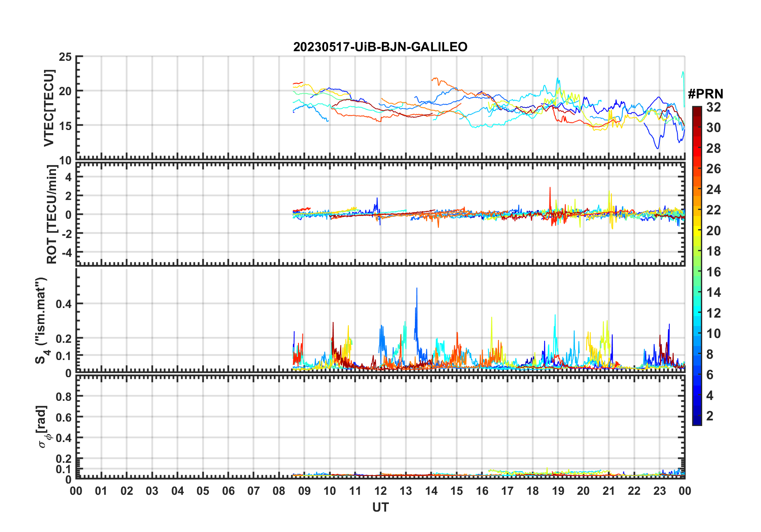Viewport: 761px width, 532px height.
Task: Click the blue VTEC dip near 23 UT
Action: pyautogui.click(x=657, y=148)
